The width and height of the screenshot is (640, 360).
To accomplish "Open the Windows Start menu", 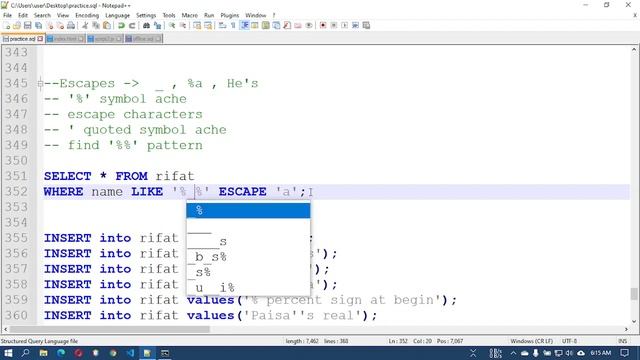I will coord(8,353).
